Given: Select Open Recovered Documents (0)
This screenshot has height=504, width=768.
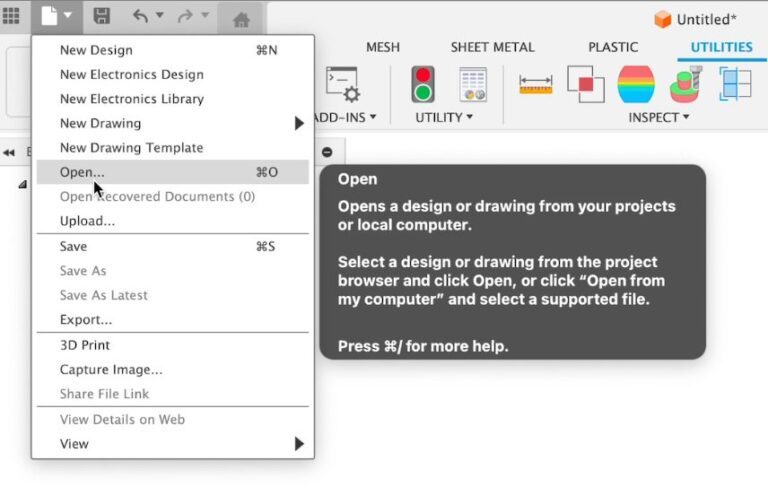Looking at the screenshot, I should (x=172, y=196).
